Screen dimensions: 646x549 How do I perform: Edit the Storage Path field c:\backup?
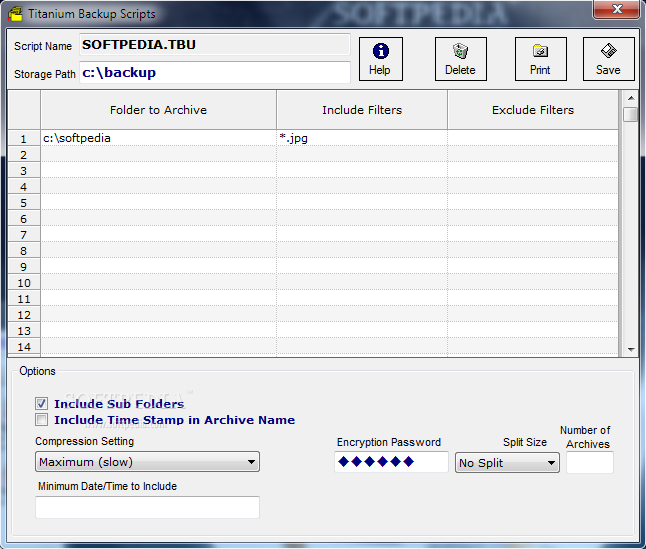[215, 72]
